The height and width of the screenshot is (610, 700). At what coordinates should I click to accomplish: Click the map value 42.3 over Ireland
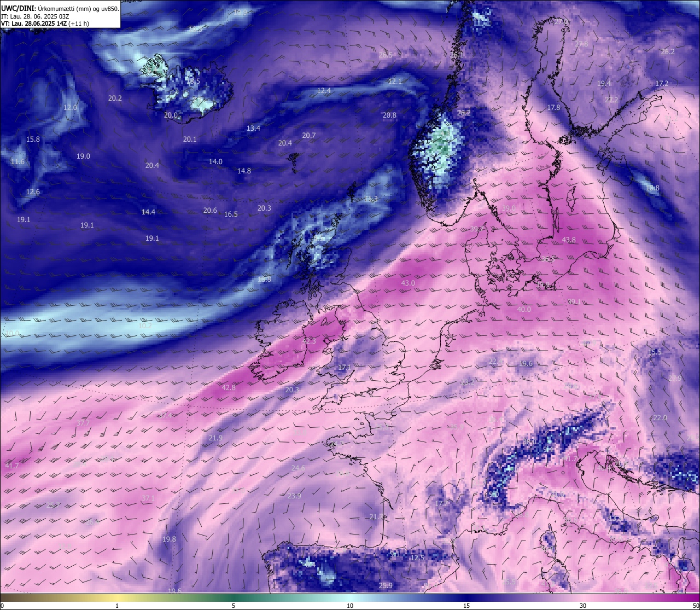tap(309, 341)
